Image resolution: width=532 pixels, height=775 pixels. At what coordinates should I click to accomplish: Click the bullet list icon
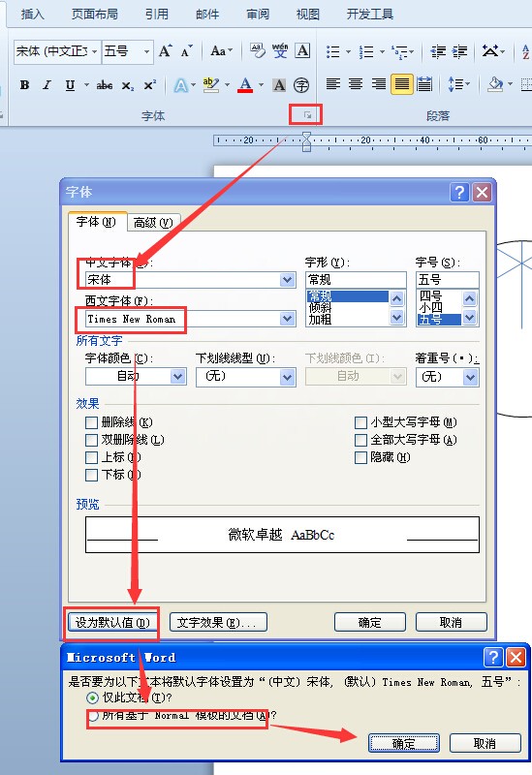(333, 51)
